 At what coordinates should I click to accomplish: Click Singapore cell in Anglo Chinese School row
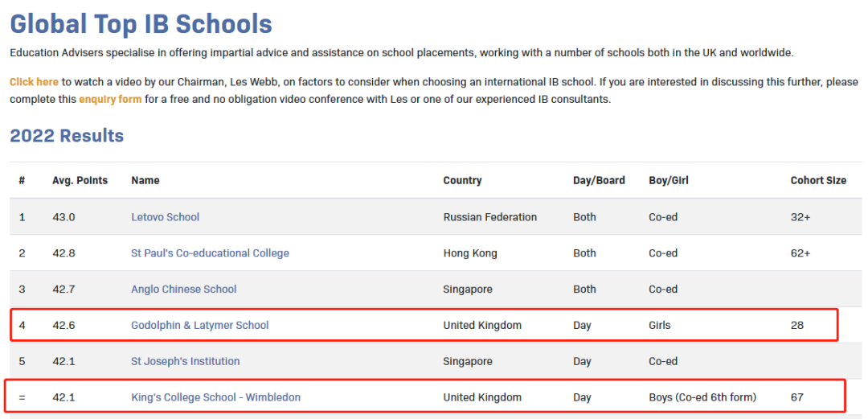point(468,289)
